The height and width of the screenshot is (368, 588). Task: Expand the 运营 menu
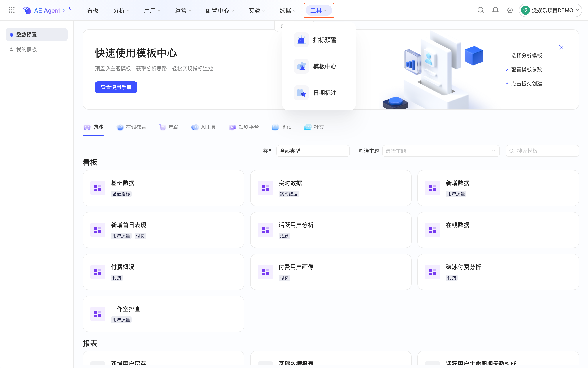pyautogui.click(x=183, y=10)
